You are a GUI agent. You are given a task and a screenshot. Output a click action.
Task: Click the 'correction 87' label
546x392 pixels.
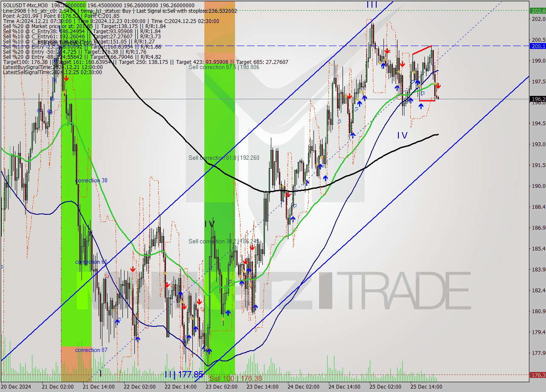pos(91,350)
